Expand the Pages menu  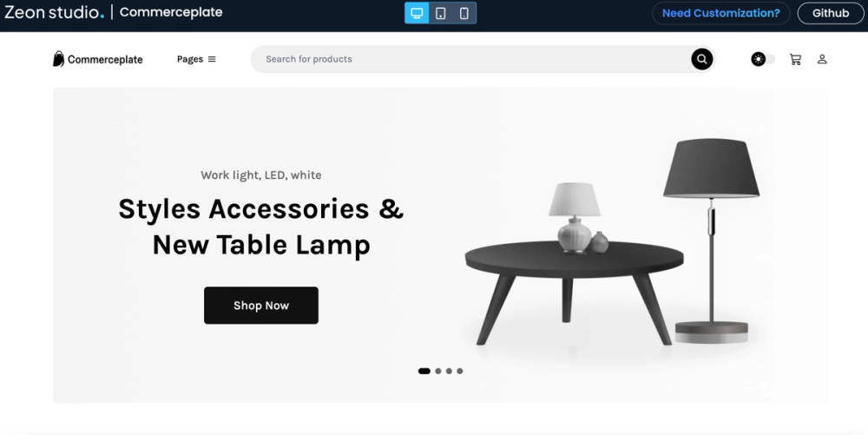click(x=196, y=59)
